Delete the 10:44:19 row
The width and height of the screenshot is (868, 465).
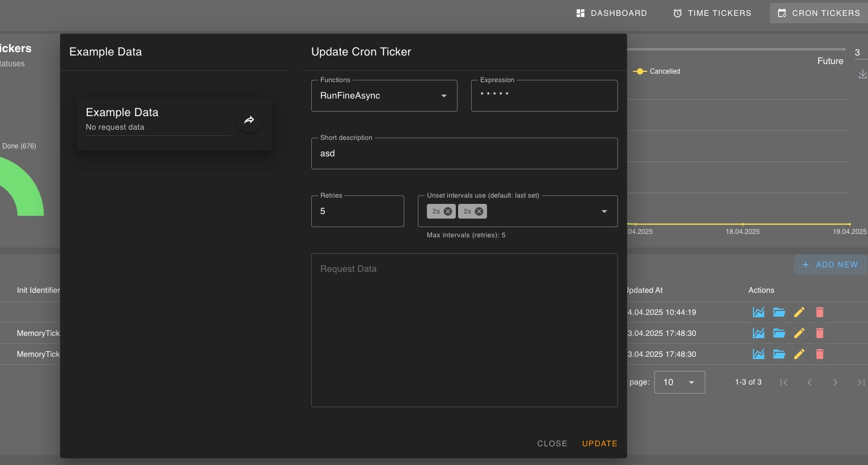click(x=820, y=312)
